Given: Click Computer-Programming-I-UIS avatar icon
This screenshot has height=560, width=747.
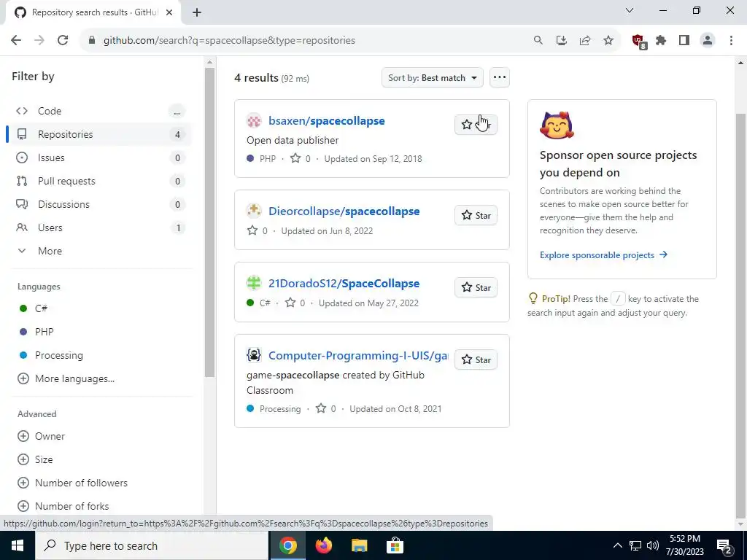Looking at the screenshot, I should point(254,355).
